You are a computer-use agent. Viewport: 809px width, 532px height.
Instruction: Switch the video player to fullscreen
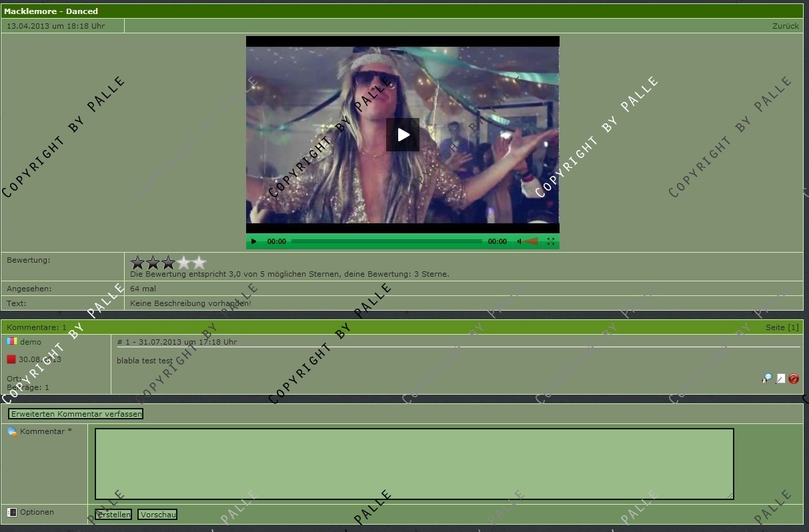[551, 241]
